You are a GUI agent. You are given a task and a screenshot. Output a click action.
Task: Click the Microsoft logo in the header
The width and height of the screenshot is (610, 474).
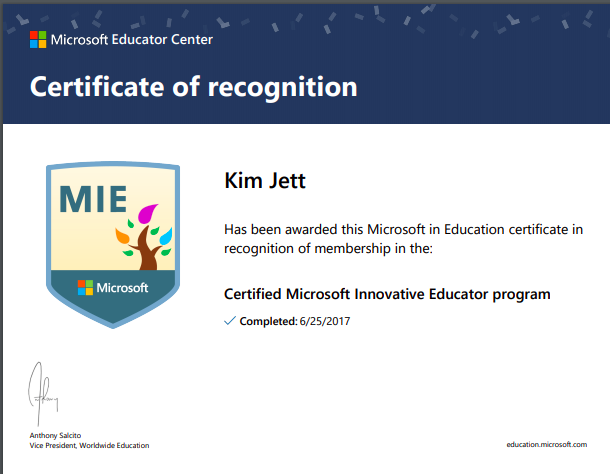[38, 40]
